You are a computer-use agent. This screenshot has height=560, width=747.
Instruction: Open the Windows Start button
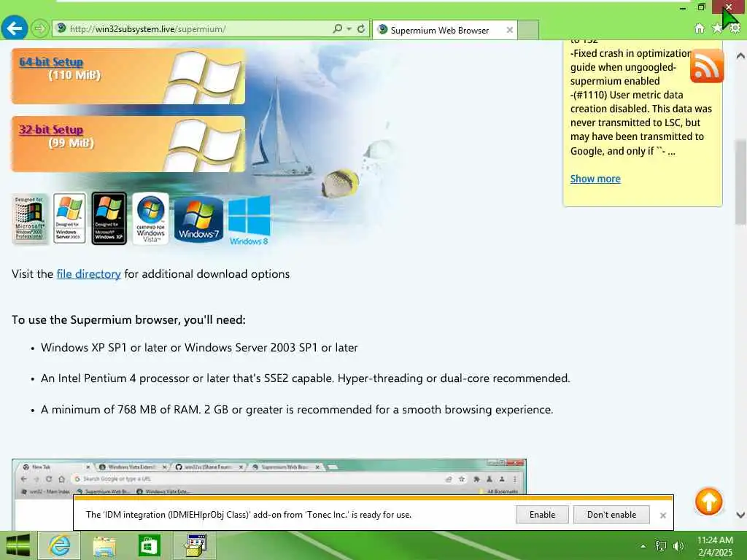point(18,545)
